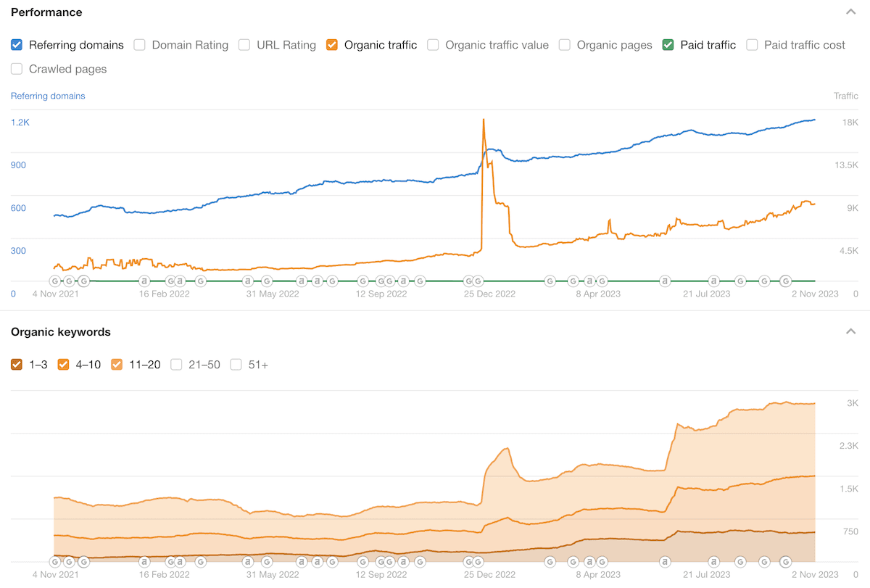Collapse the Performance section
The image size is (870, 588).
(x=850, y=12)
